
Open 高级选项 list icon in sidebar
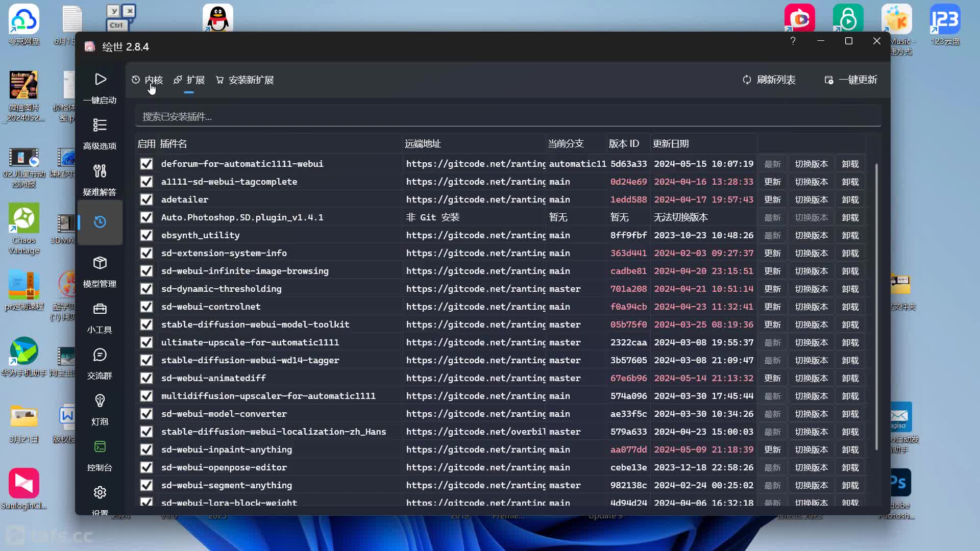100,125
